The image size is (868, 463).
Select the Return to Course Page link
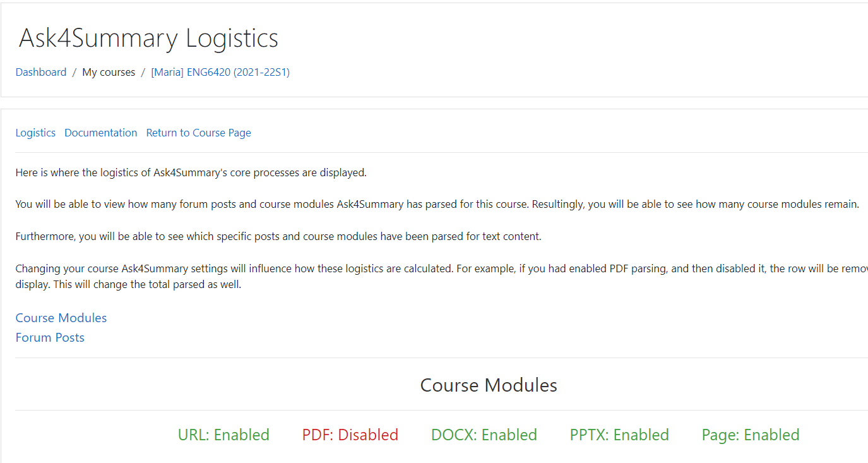[x=199, y=133]
